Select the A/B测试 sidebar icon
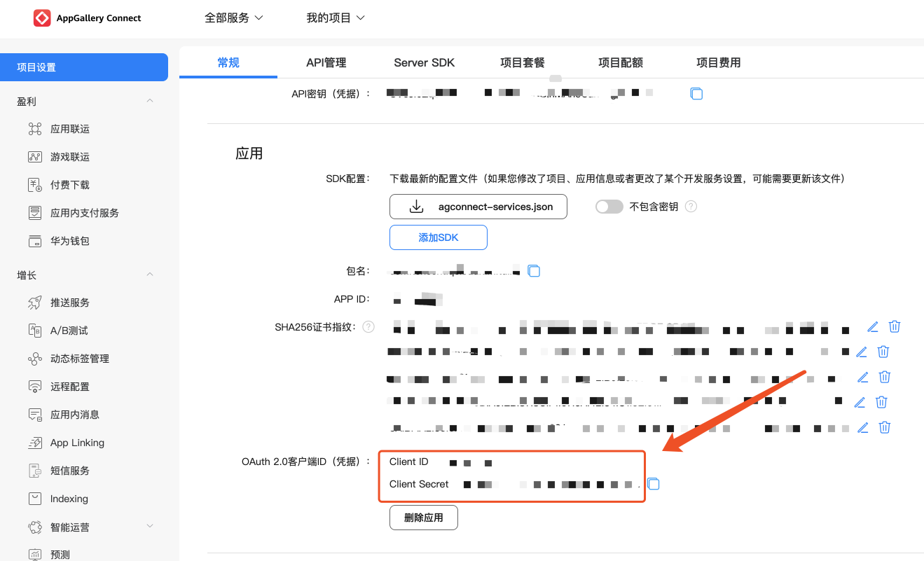This screenshot has height=561, width=924. 35,331
